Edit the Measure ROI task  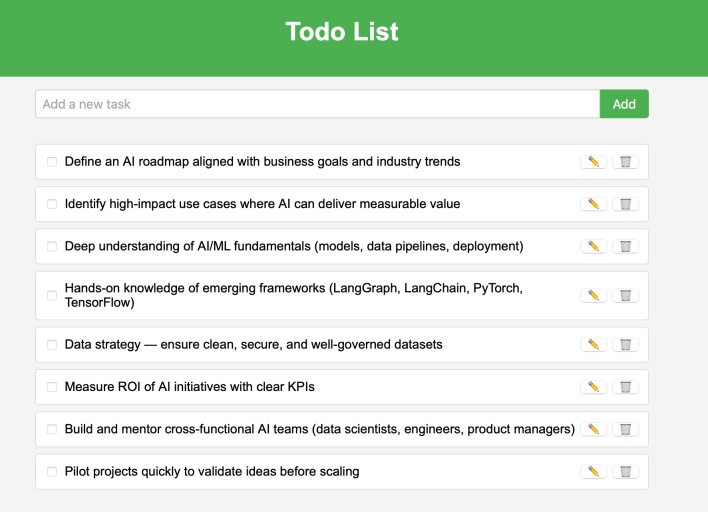(593, 387)
